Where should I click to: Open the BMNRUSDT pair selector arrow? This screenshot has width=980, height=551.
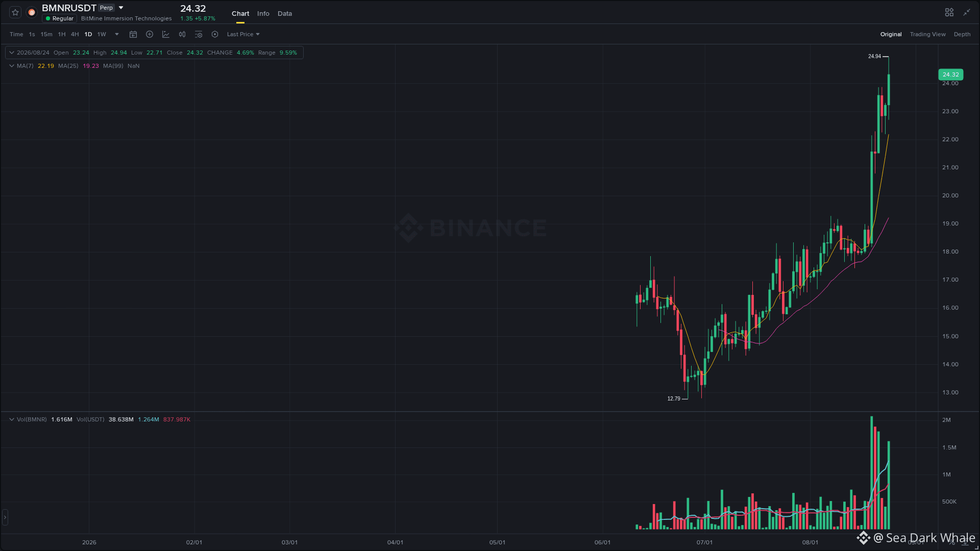point(121,8)
